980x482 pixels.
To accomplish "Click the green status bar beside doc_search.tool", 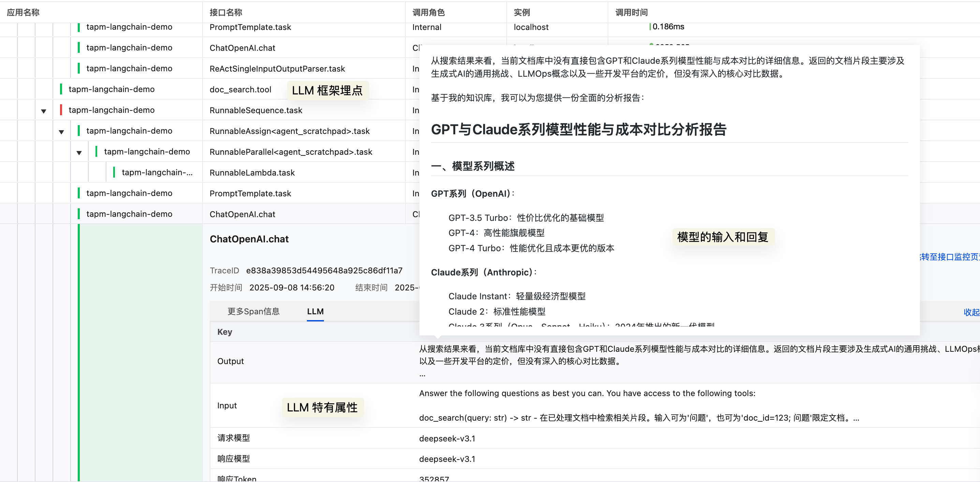I will point(61,89).
